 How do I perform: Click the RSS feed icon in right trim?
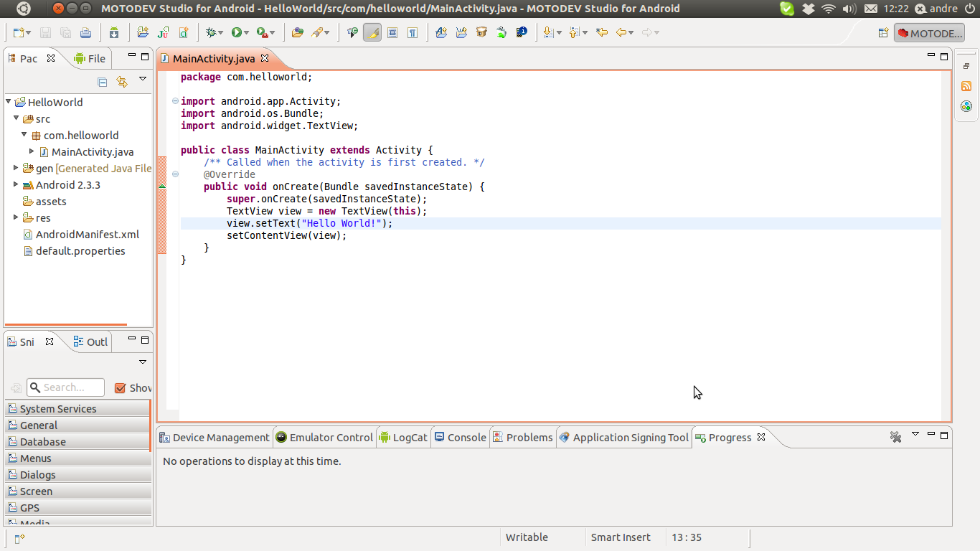pos(966,86)
